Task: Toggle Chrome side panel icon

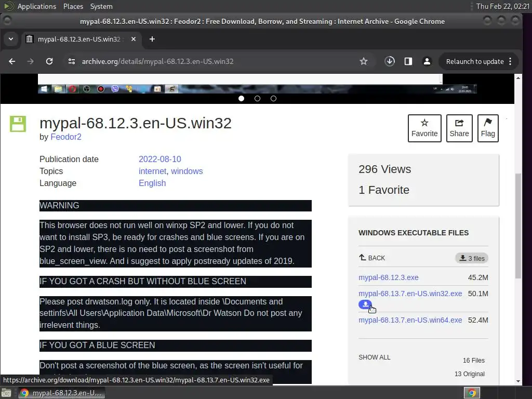Action: [x=408, y=61]
